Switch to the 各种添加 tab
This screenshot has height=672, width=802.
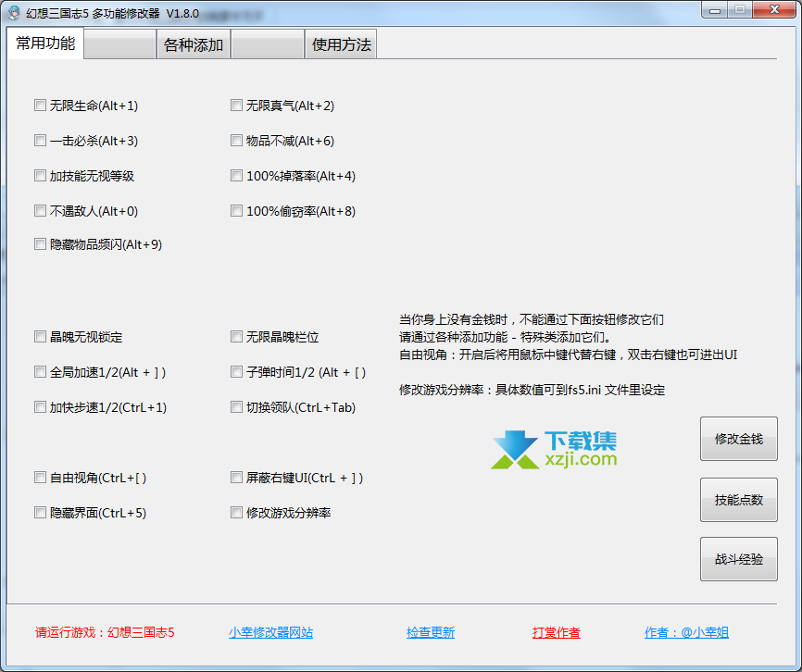tap(194, 44)
